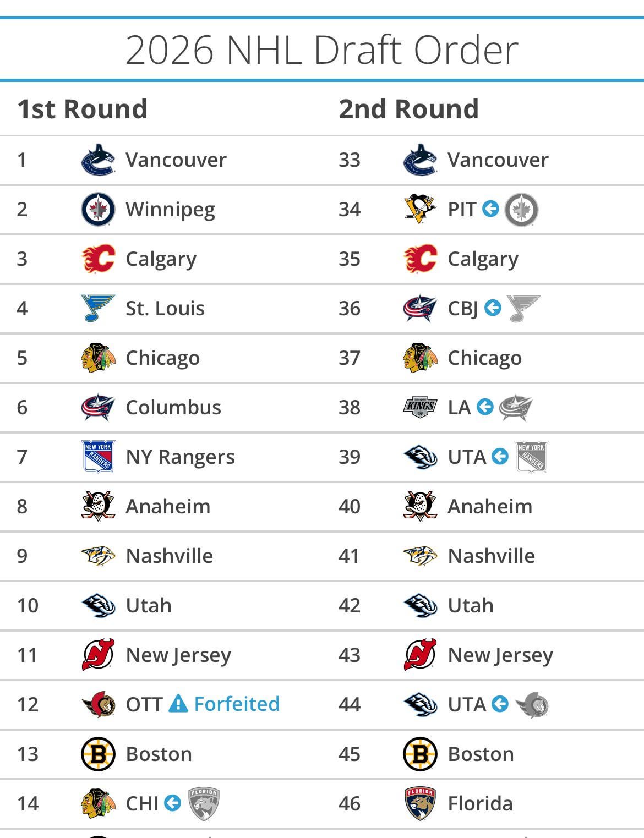The image size is (644, 838).
Task: Click the 2nd Round heading
Action: click(408, 109)
